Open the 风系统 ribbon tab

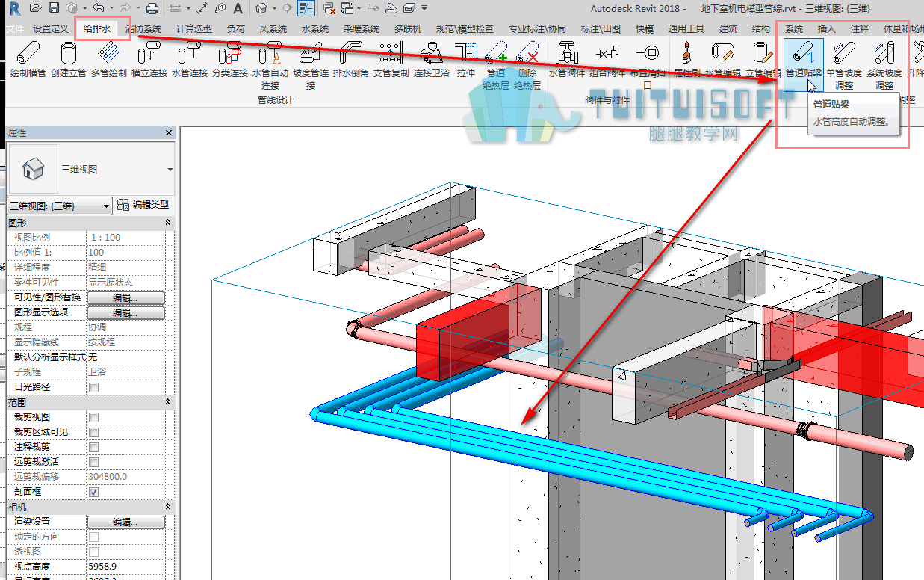273,29
